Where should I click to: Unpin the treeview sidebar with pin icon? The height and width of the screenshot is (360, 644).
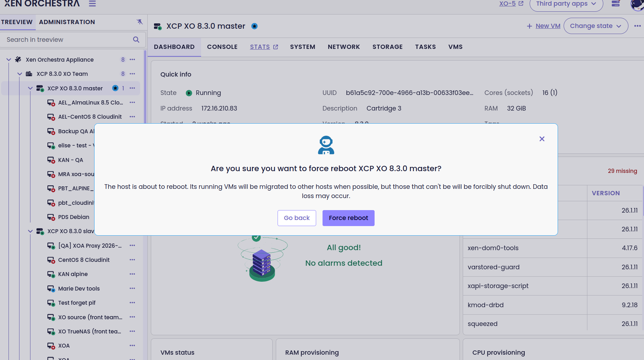[140, 22]
